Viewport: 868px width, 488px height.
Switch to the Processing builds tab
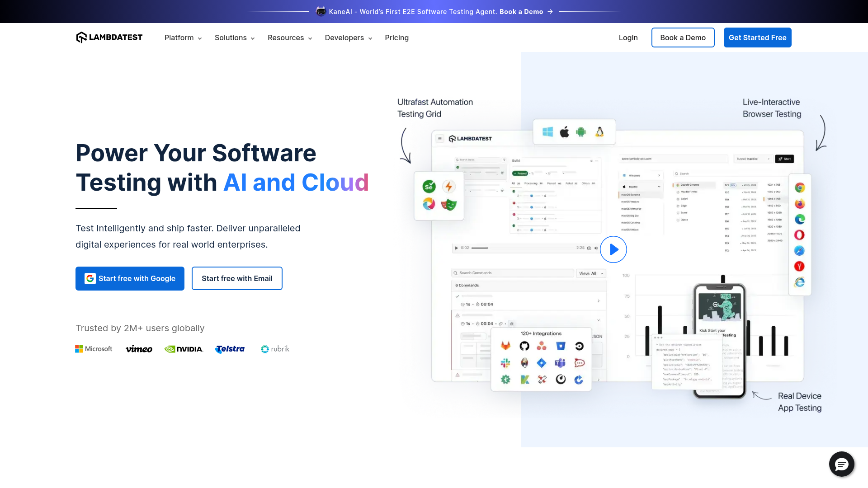coord(533,183)
